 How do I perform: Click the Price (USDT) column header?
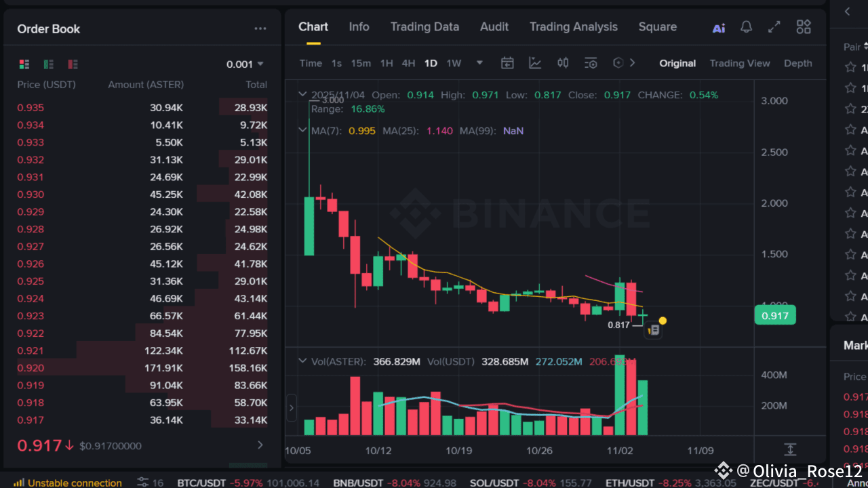tap(47, 85)
